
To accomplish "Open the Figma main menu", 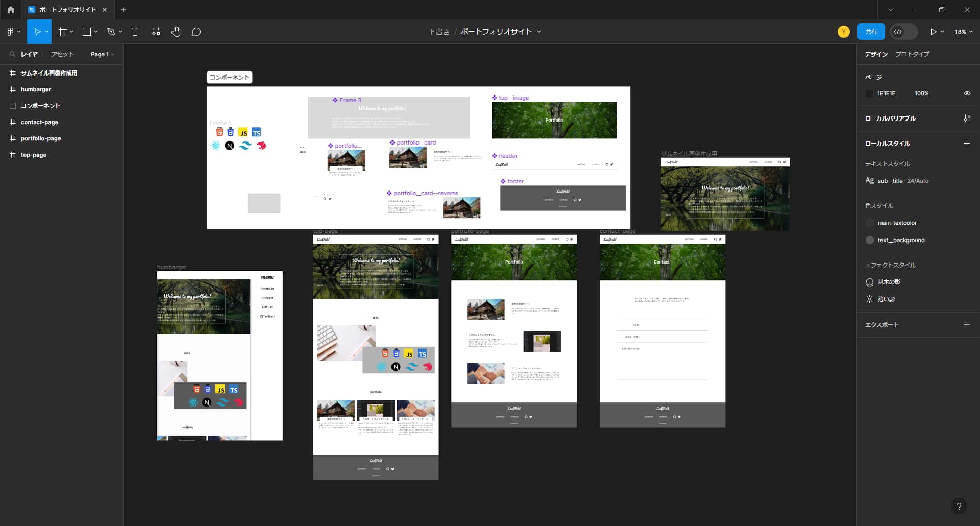I will pyautogui.click(x=11, y=31).
